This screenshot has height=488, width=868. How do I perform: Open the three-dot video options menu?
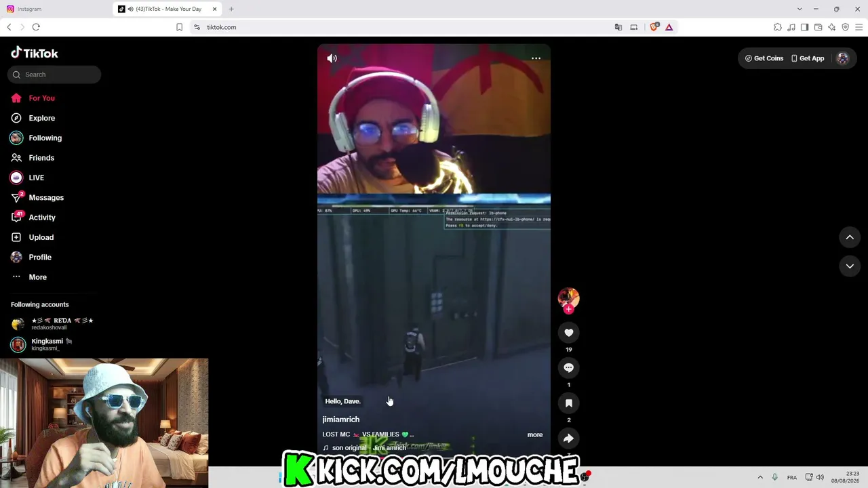pyautogui.click(x=536, y=58)
